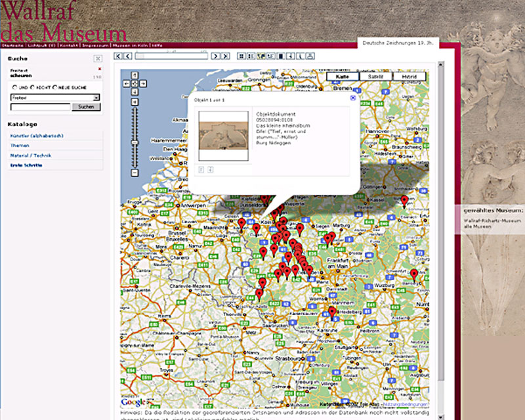525x420 pixels.
Task: Open the Kontakt menu item
Action: pyautogui.click(x=69, y=45)
